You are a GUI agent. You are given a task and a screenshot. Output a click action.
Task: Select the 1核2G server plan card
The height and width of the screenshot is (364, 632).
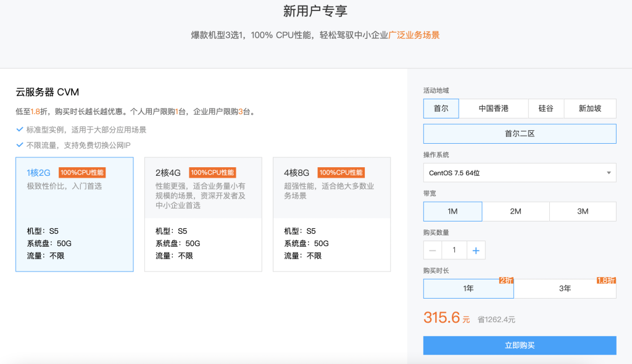75,215
